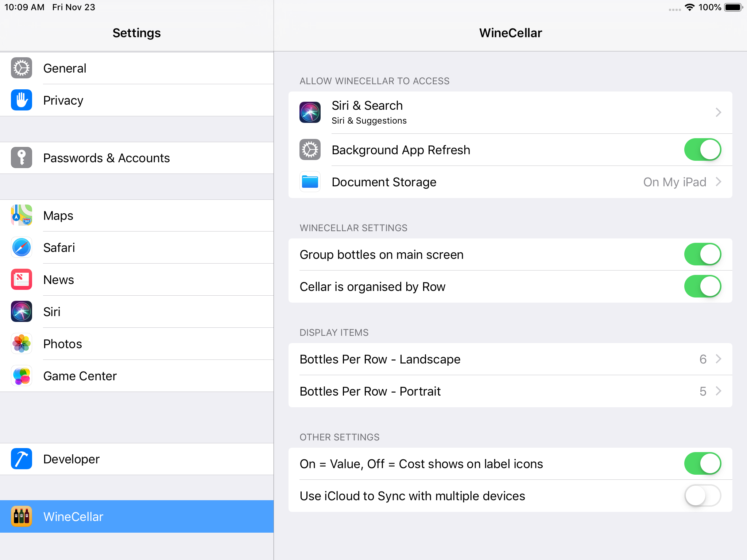This screenshot has width=747, height=560.
Task: Open Document Storage On My iPad chevron
Action: pyautogui.click(x=718, y=182)
